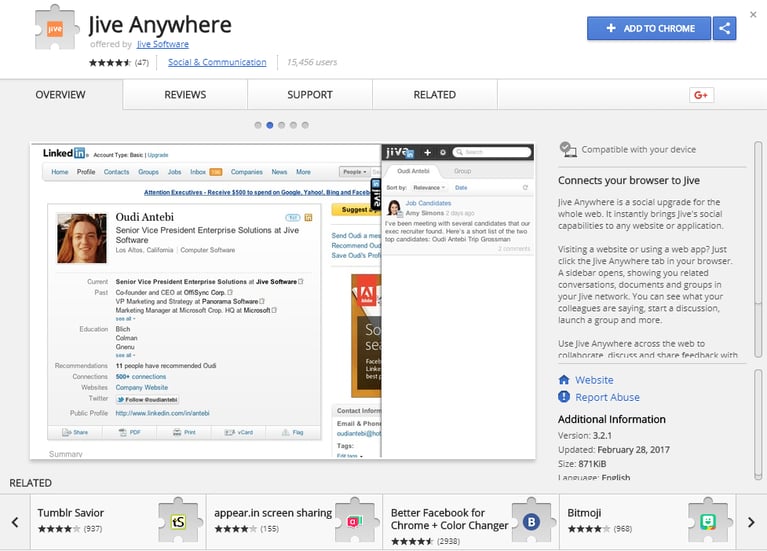Click the share icon beside Add to Chrome
767x551 pixels.
point(724,28)
